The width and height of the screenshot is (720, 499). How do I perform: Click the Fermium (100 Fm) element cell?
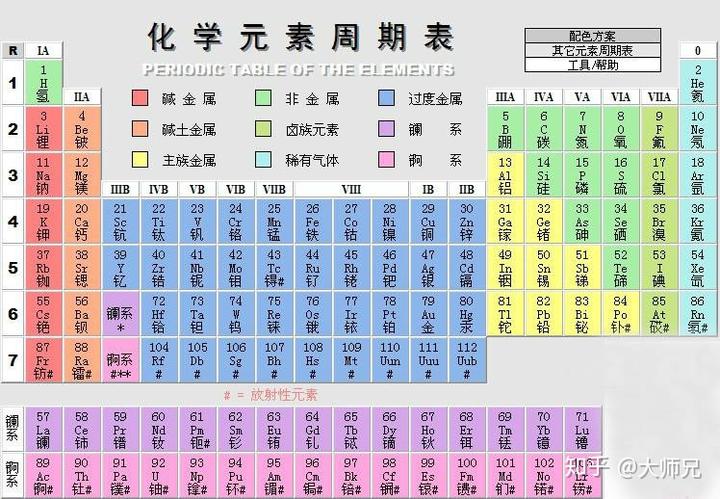coord(467,476)
